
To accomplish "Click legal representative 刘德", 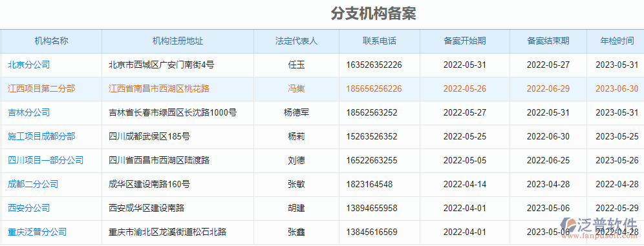I will pos(297,160).
